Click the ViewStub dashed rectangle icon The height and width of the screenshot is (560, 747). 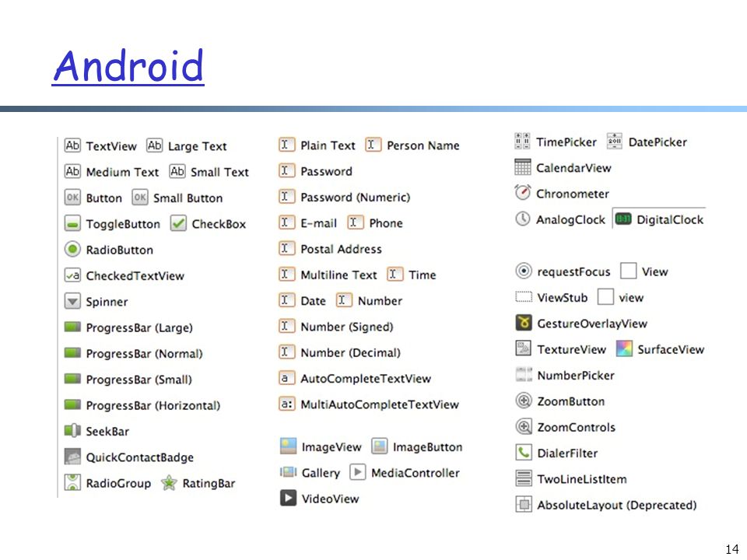(524, 297)
